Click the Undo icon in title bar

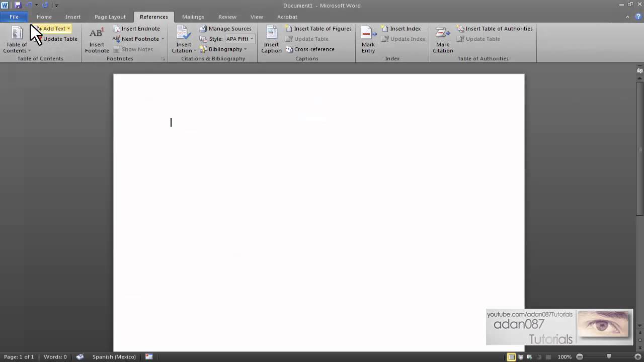point(29,5)
